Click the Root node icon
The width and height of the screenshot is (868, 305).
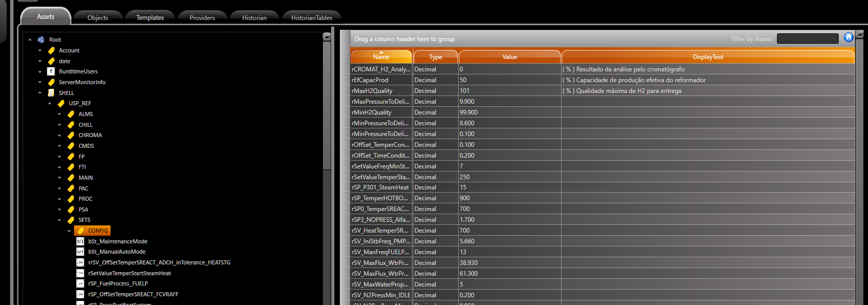click(x=41, y=40)
